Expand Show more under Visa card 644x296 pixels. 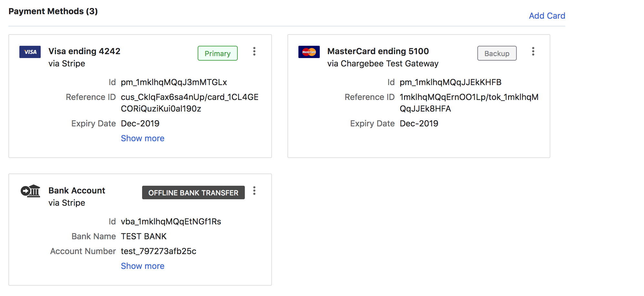coord(142,138)
